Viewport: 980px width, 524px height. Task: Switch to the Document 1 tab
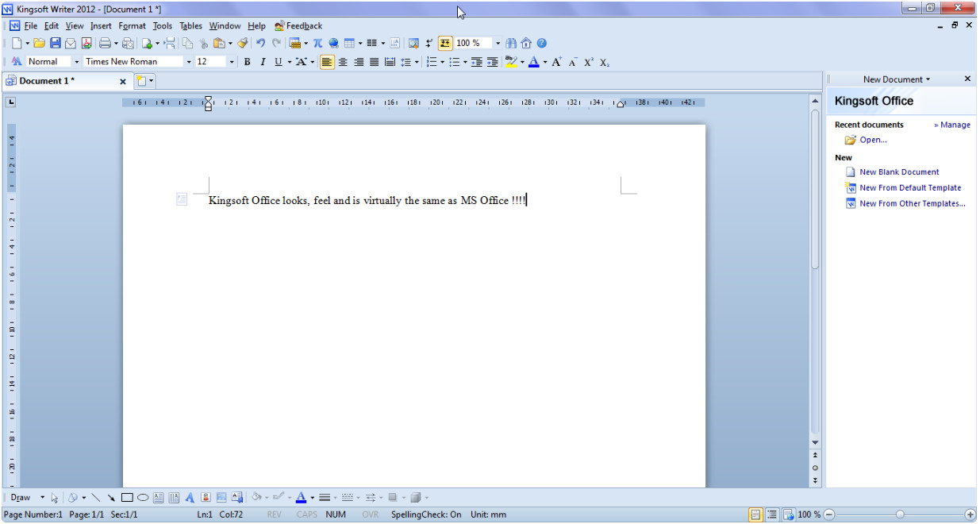(66, 80)
